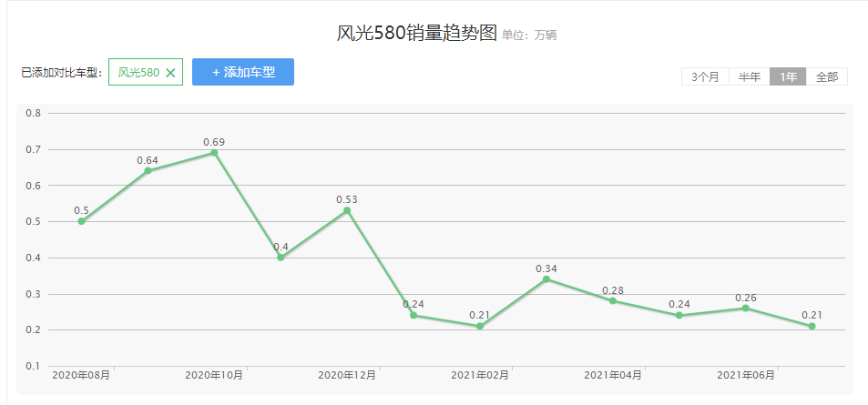Click the 2021年02月 axis label
Screen dimensions: 868x405
tap(480, 375)
